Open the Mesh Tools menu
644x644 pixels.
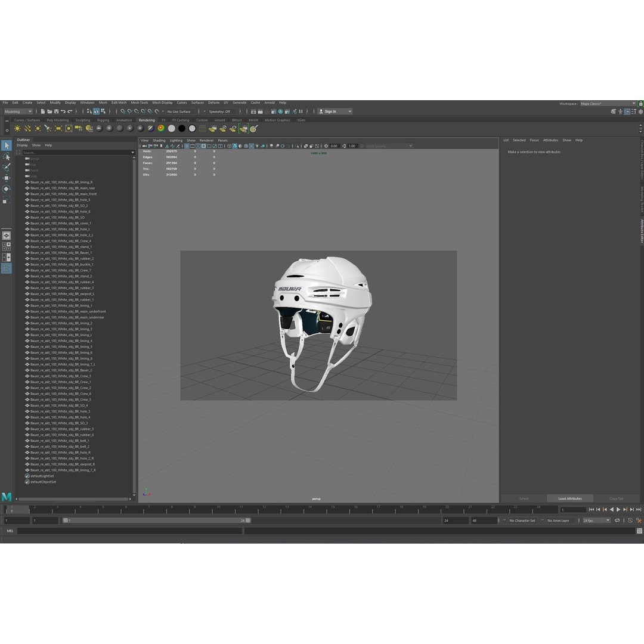[x=139, y=103]
